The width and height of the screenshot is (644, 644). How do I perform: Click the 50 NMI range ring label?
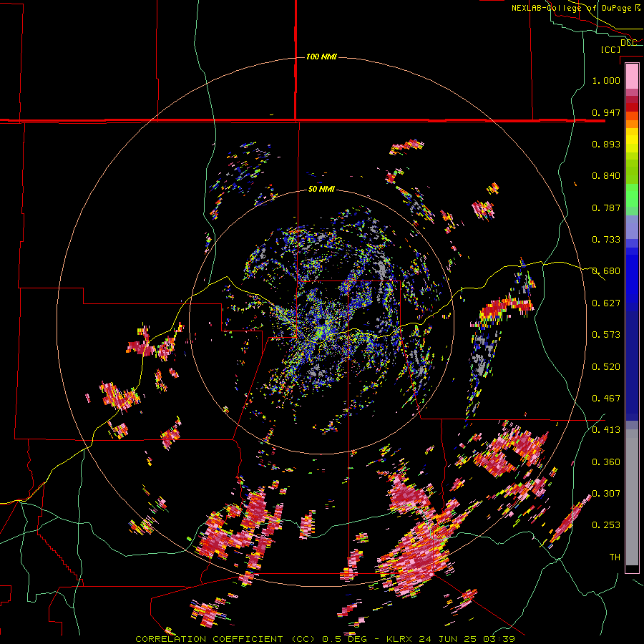(x=321, y=190)
